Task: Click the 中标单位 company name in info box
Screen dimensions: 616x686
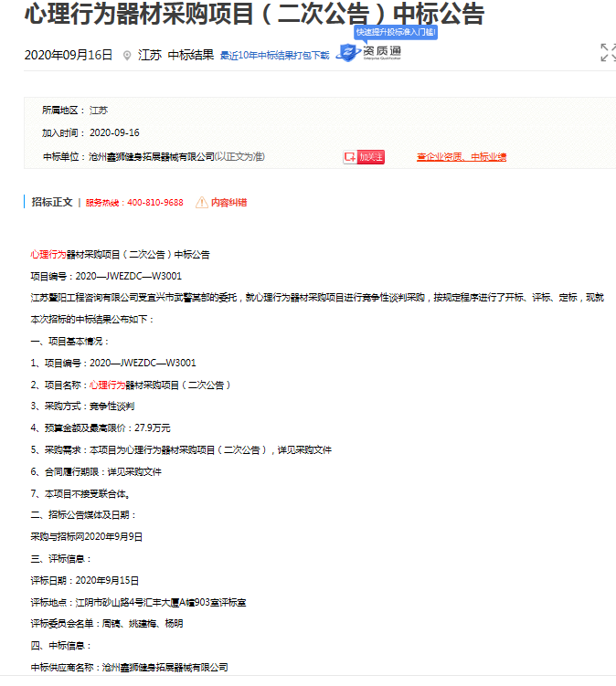Action: (x=152, y=156)
